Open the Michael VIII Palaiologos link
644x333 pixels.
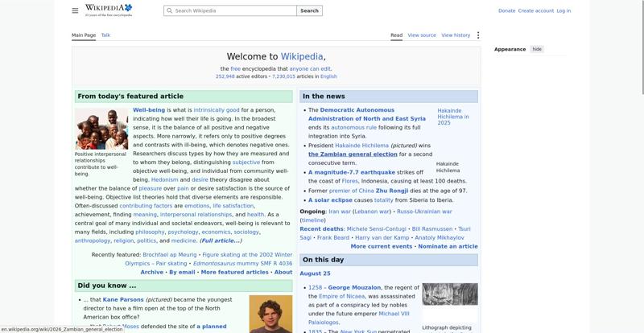coord(358,319)
